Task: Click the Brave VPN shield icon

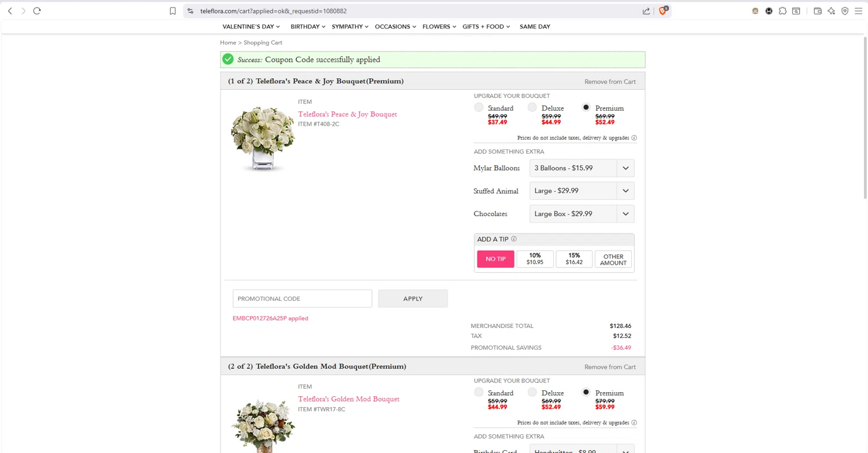Action: click(845, 11)
